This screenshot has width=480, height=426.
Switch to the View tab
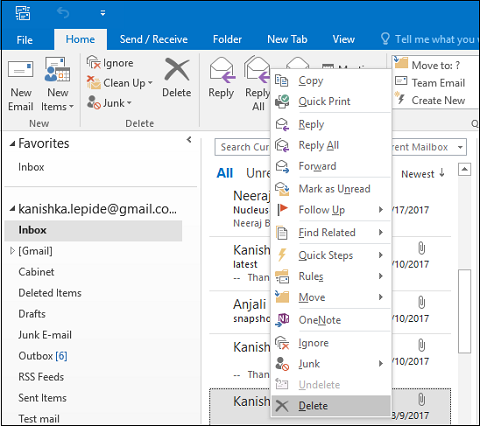point(343,39)
